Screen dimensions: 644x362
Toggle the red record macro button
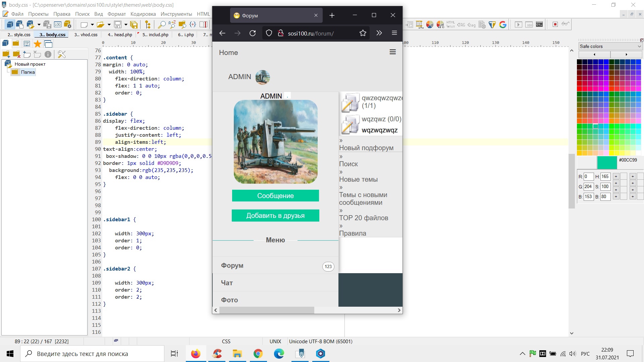(555, 24)
